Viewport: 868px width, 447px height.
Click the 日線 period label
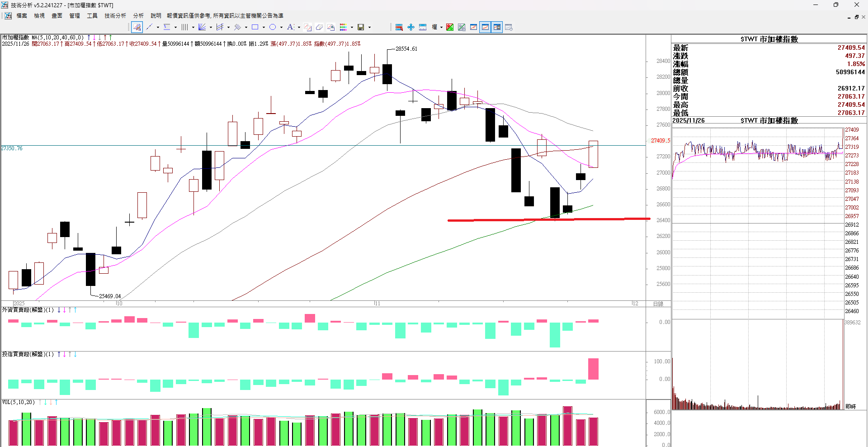click(x=658, y=304)
